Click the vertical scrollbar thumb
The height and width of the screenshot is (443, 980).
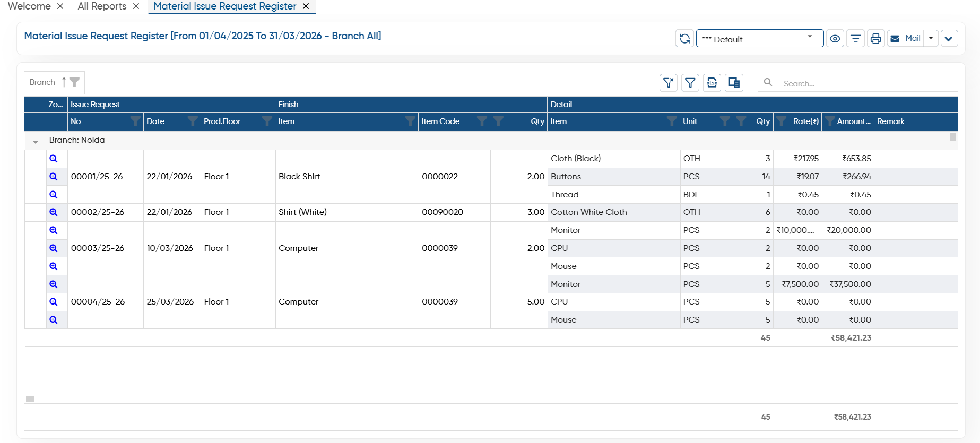(953, 137)
